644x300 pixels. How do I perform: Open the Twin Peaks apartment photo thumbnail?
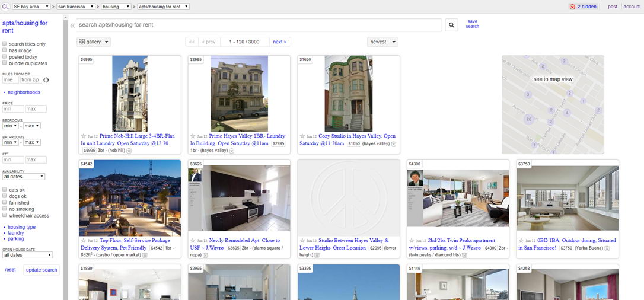[458, 197]
